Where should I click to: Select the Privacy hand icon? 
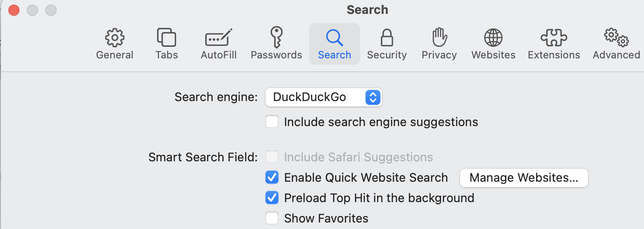coord(439,38)
